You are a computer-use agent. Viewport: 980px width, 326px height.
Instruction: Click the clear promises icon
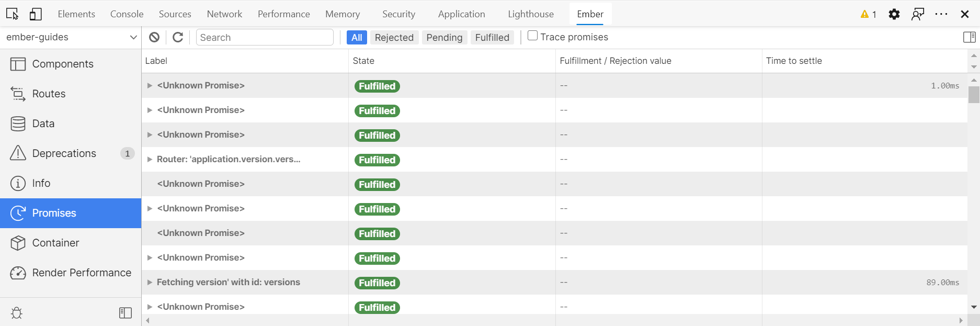[x=154, y=37]
